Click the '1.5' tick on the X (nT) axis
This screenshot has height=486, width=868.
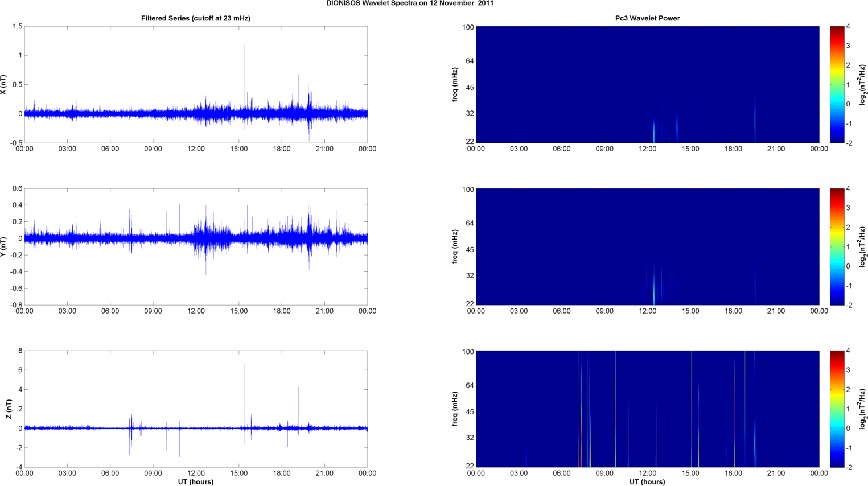pyautogui.click(x=17, y=26)
